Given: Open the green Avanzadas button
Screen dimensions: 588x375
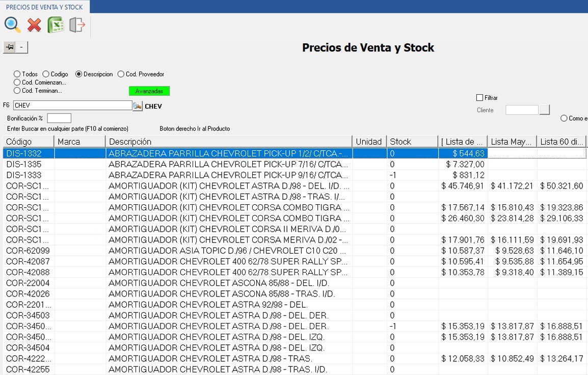Looking at the screenshot, I should (x=149, y=91).
